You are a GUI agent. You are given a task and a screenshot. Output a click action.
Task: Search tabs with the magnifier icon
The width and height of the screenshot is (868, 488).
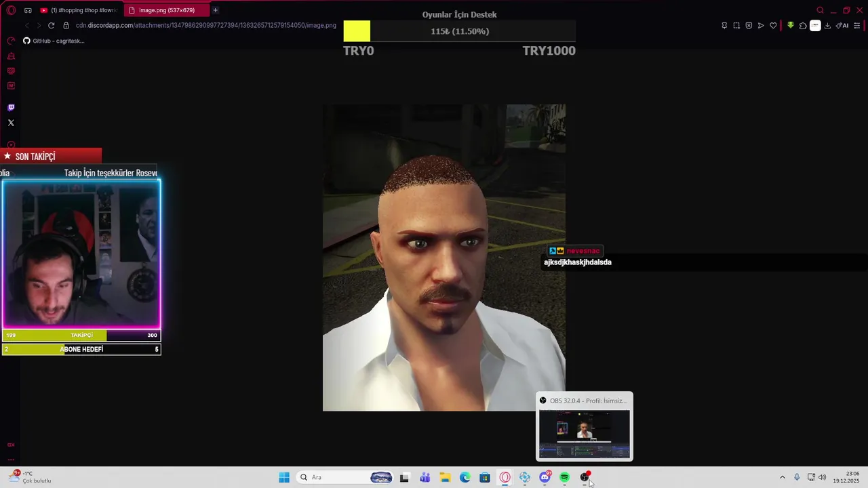pyautogui.click(x=821, y=10)
